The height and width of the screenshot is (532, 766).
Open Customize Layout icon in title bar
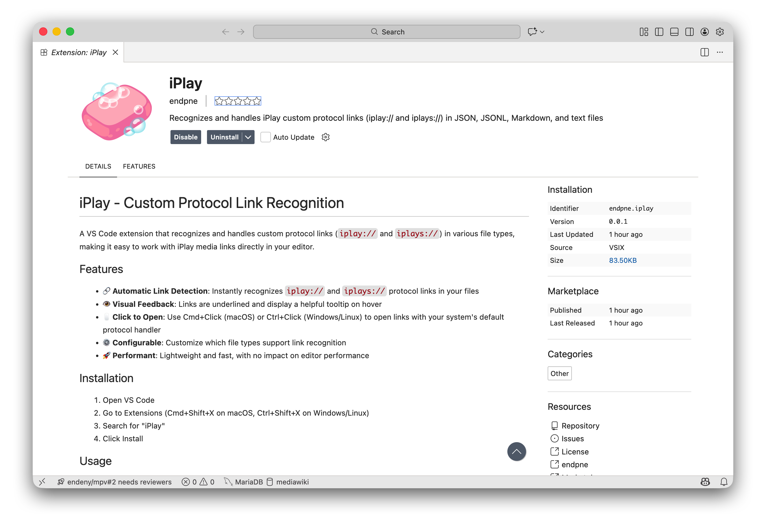pyautogui.click(x=644, y=32)
